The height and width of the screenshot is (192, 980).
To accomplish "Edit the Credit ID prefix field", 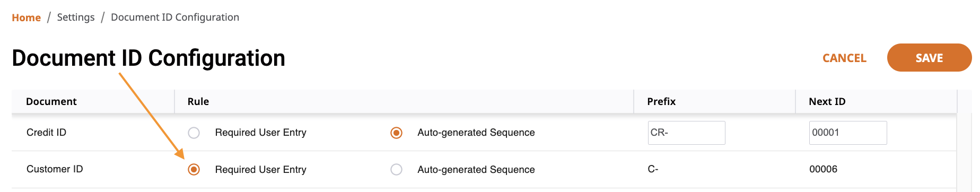I will coord(686,133).
